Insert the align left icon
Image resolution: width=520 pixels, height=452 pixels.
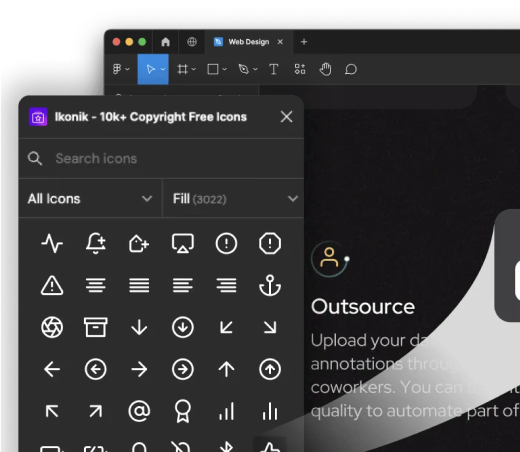point(183,286)
